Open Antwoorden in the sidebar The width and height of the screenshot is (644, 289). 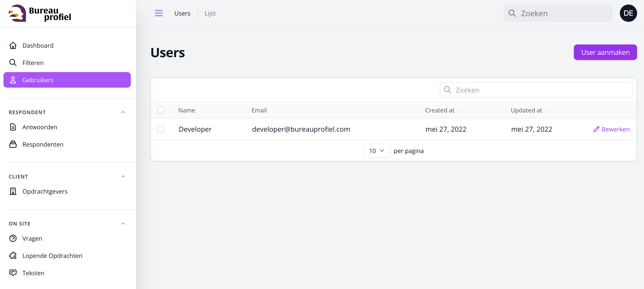67,127
